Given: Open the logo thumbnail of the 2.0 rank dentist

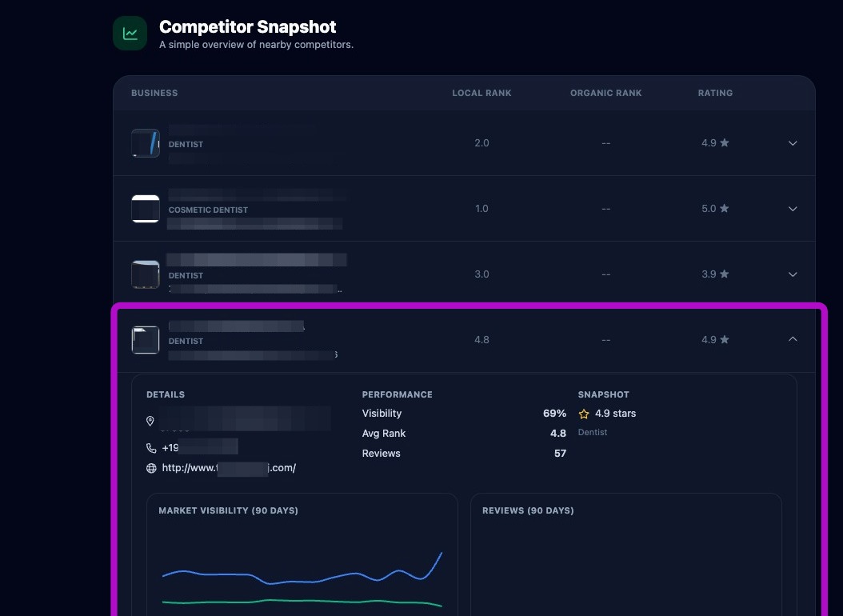Looking at the screenshot, I should pos(146,143).
